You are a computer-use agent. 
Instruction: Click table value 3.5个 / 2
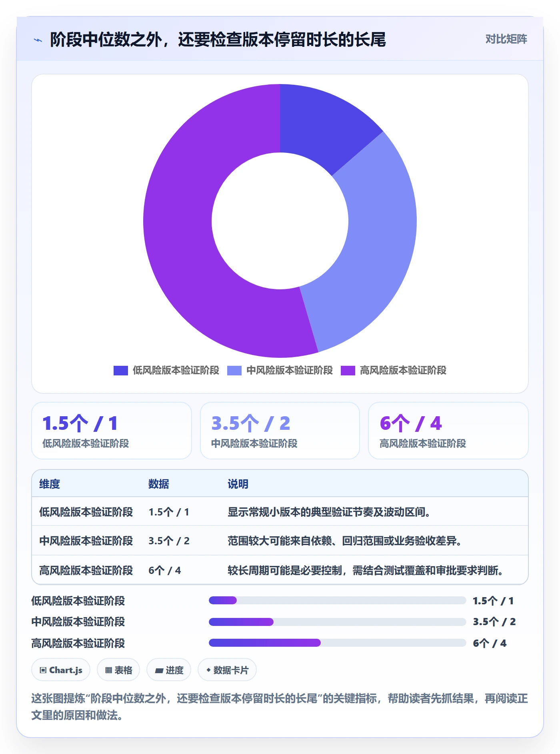(169, 541)
